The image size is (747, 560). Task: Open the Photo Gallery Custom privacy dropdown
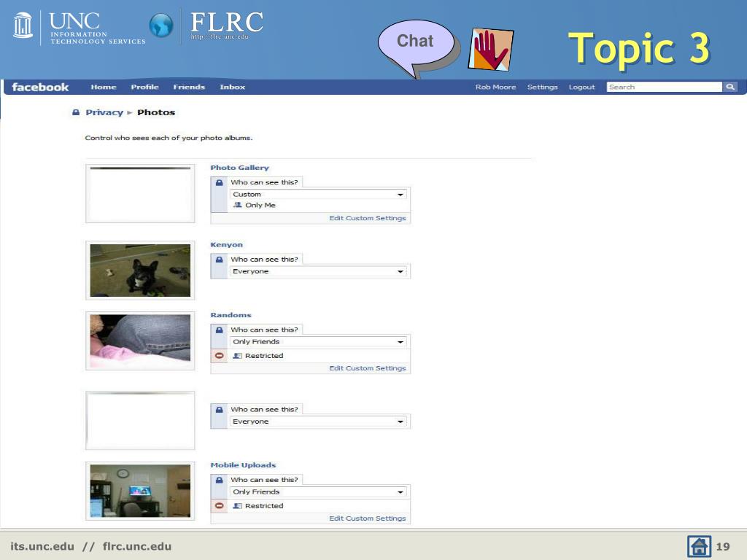click(x=318, y=194)
